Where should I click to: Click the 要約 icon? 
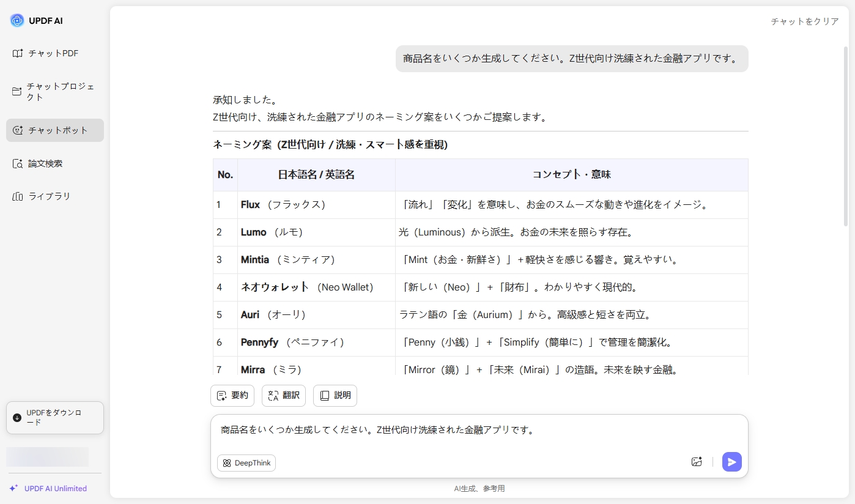[x=222, y=396]
